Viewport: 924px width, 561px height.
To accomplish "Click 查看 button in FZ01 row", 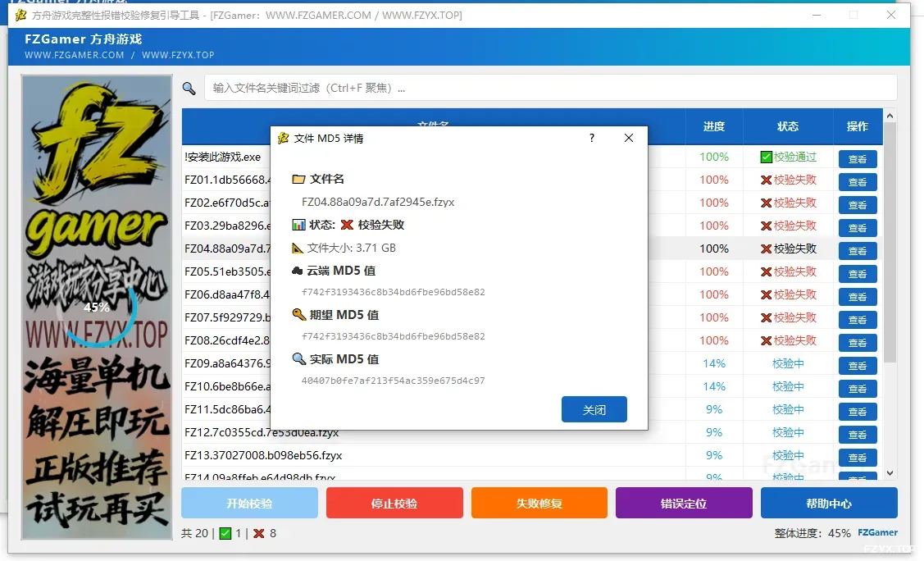I will point(858,182).
